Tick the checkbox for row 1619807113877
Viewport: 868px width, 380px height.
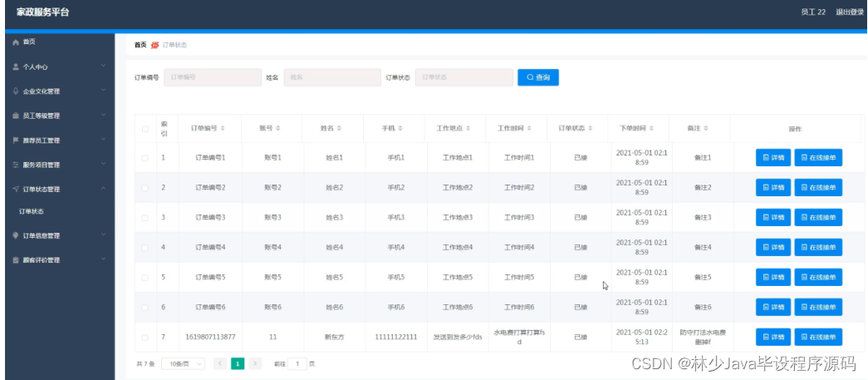point(145,338)
